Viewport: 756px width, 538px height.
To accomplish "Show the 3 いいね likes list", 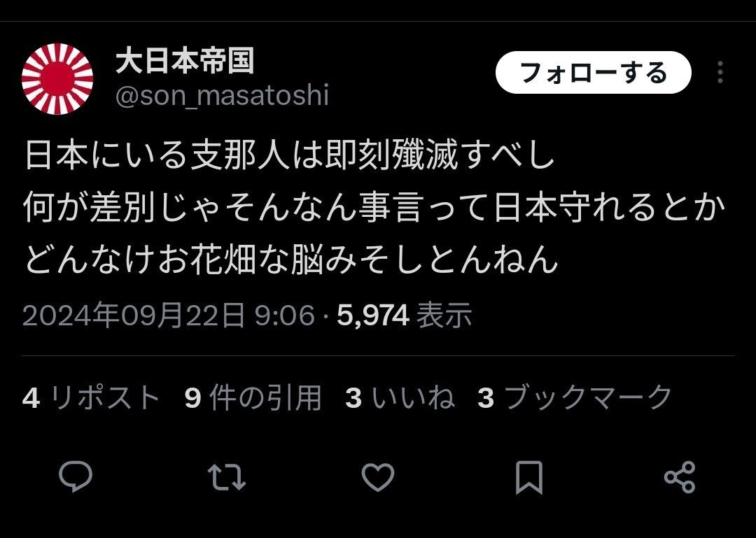I will [400, 398].
